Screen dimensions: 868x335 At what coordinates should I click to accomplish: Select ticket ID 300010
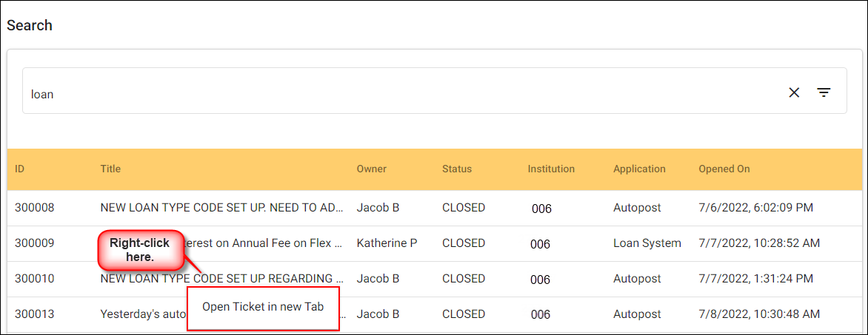(34, 279)
